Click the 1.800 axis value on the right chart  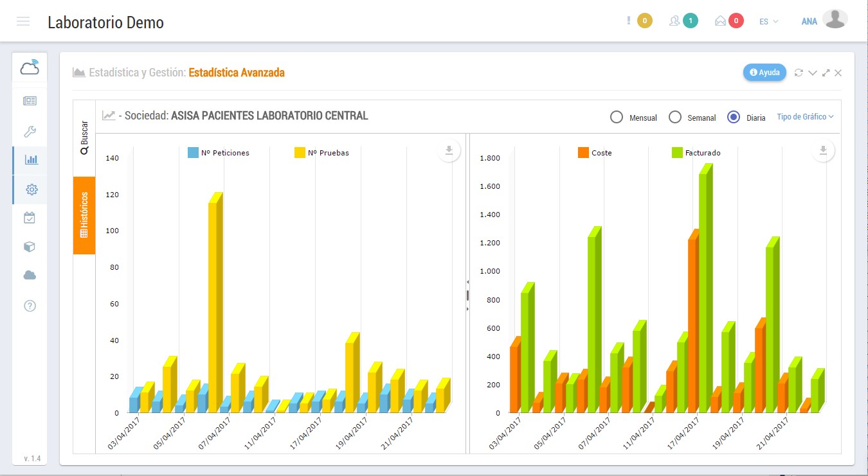point(490,158)
